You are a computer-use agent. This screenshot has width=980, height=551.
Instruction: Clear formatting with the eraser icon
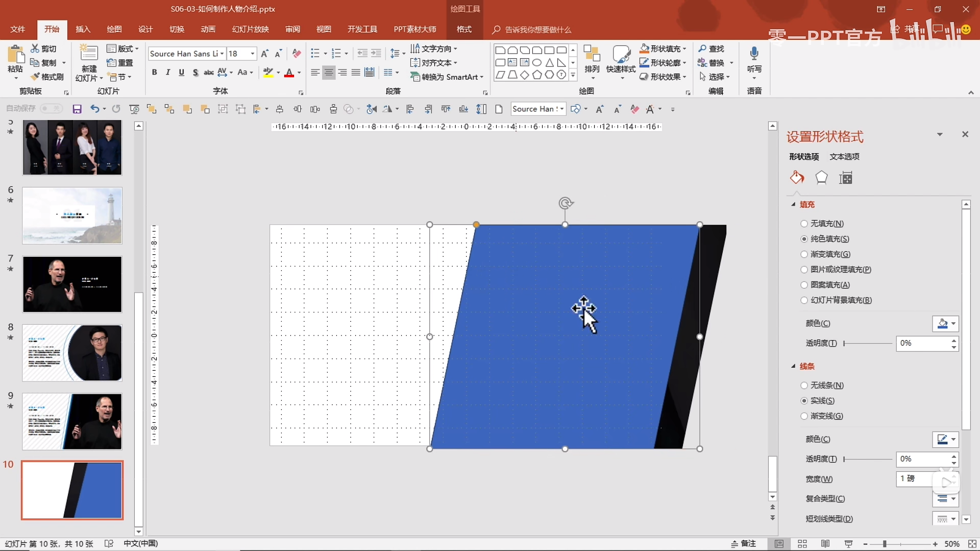point(297,54)
